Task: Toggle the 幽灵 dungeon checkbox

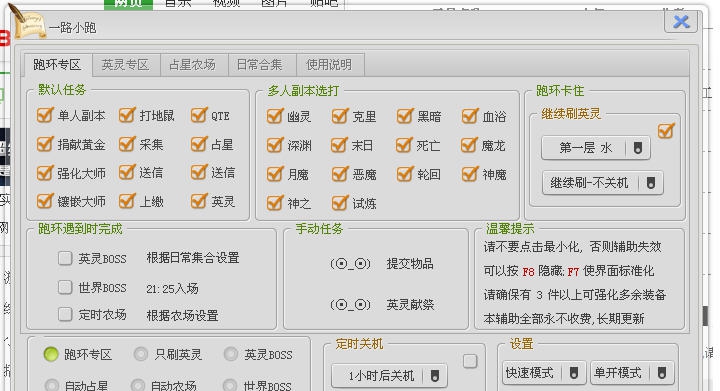Action: pyautogui.click(x=275, y=116)
